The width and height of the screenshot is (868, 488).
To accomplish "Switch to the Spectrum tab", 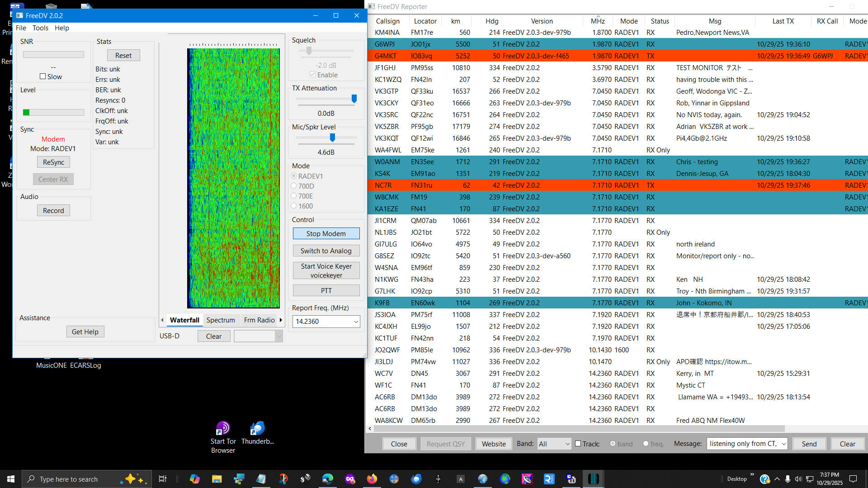I will [221, 320].
